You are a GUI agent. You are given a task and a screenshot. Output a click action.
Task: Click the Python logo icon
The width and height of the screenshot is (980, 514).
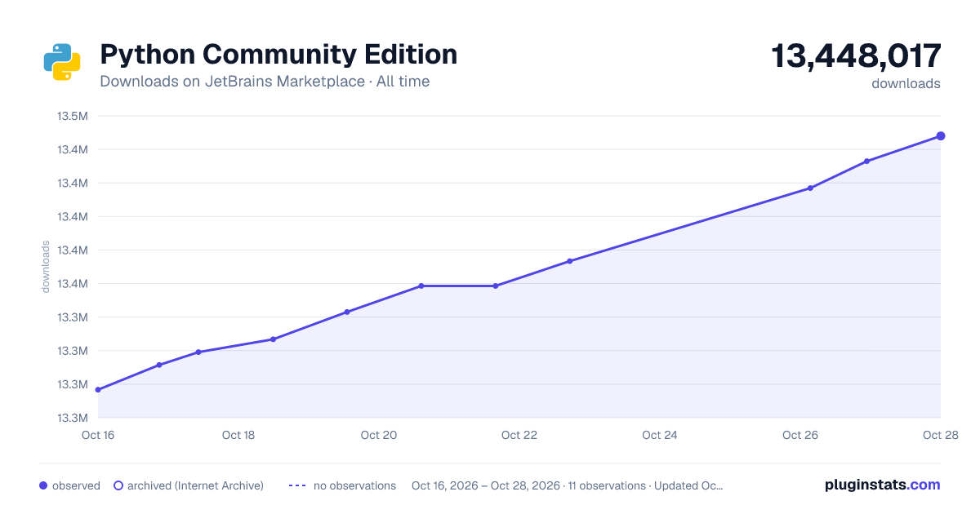point(62,62)
